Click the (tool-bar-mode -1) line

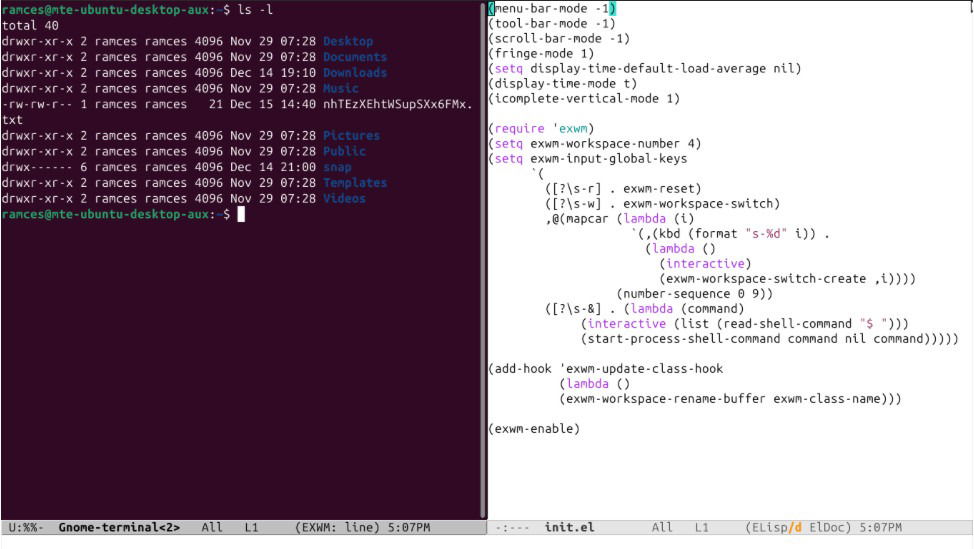552,24
